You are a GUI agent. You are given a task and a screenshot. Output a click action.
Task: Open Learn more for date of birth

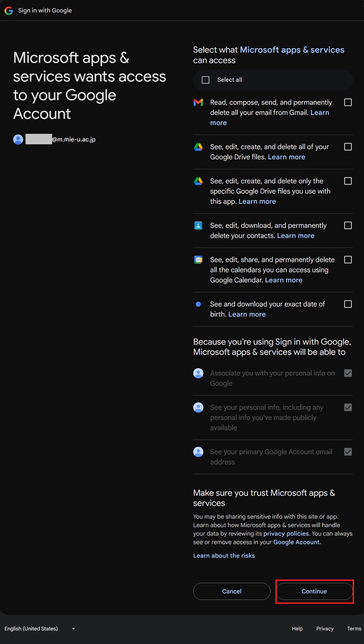point(247,314)
